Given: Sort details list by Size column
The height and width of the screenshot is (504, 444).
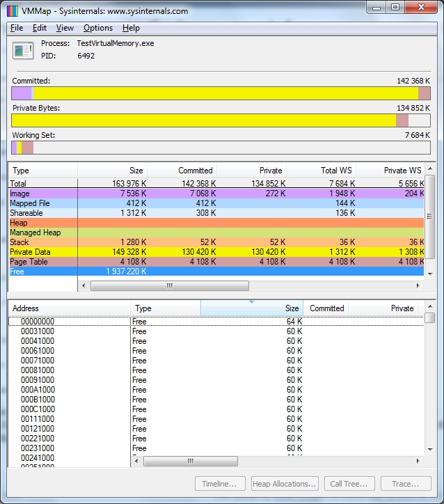Looking at the screenshot, I should [x=251, y=308].
